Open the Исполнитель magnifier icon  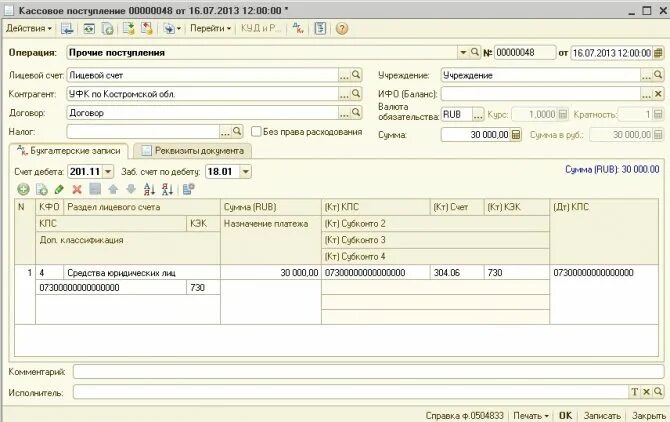pyautogui.click(x=658, y=391)
